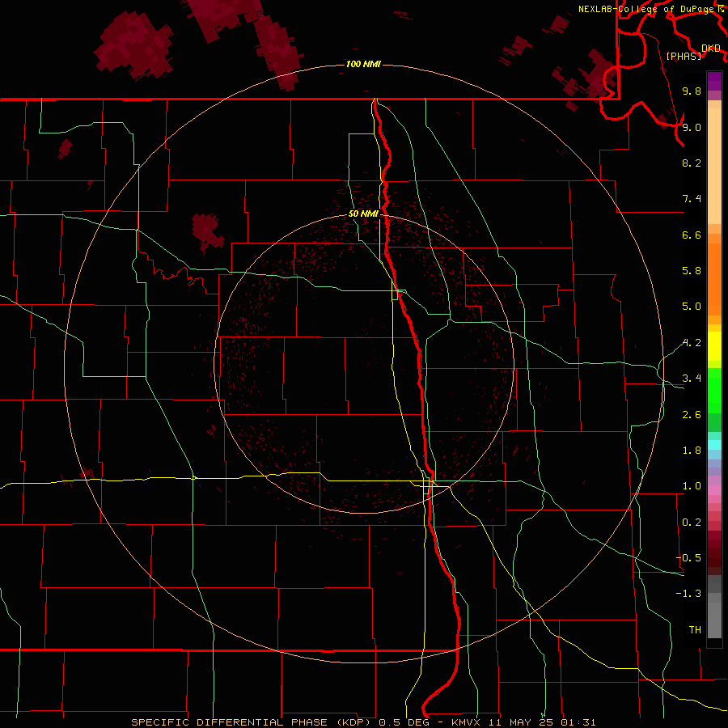Click the 8.2 value on color scale
This screenshot has width=728, height=728.
tap(692, 163)
